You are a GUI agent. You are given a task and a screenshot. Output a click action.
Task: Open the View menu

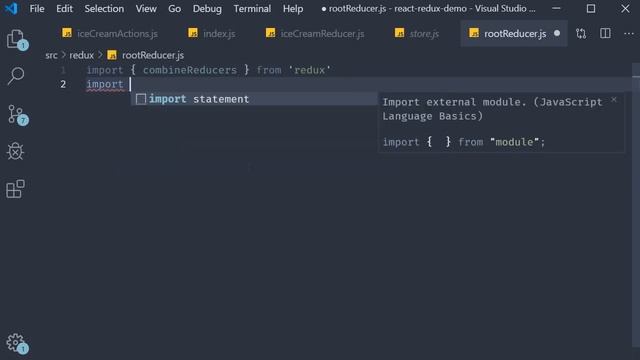tap(146, 9)
